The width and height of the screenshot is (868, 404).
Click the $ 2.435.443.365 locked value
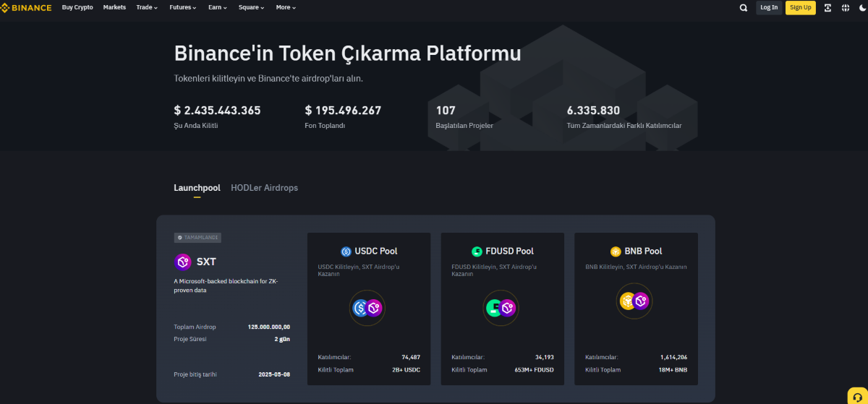[x=217, y=111]
